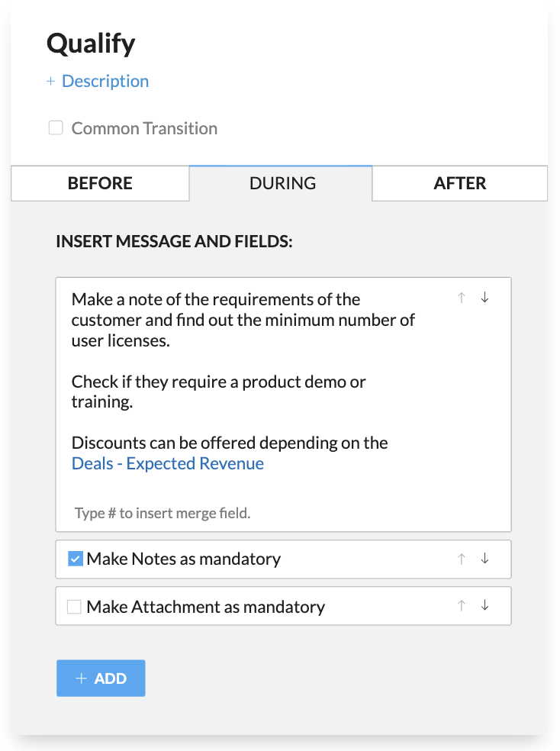This screenshot has height=751, width=560.
Task: Open the AFTER tab
Action: [459, 183]
